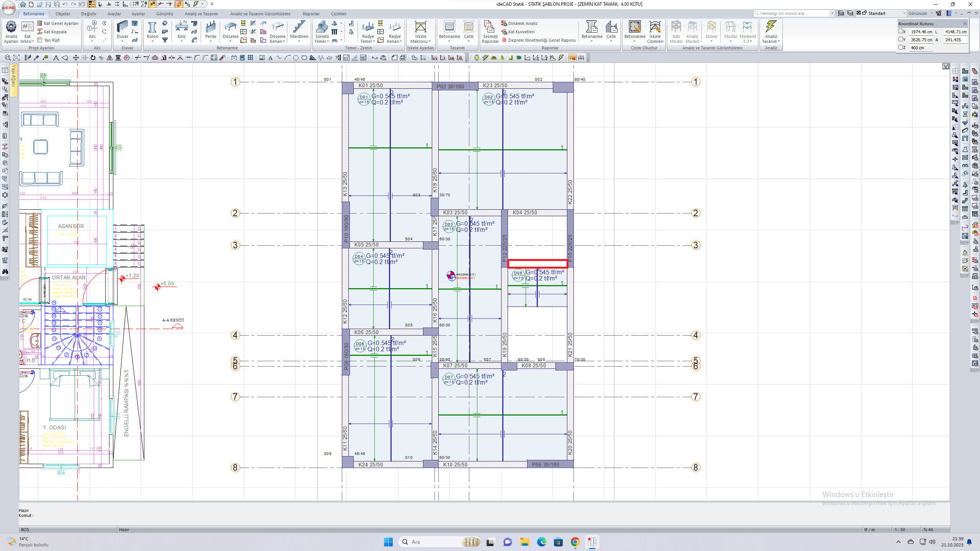Run Analiz Tasarım lightning icon
The image size is (980, 551).
pos(771,27)
